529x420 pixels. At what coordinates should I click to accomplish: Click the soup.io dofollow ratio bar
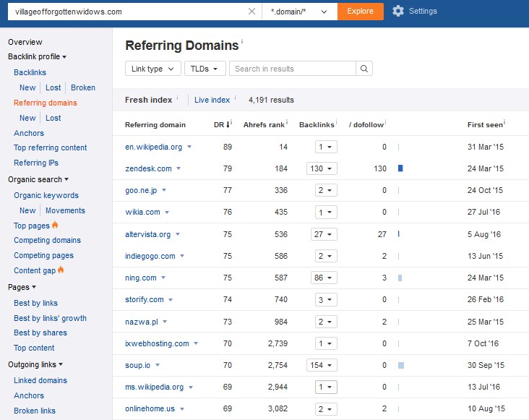pyautogui.click(x=400, y=365)
